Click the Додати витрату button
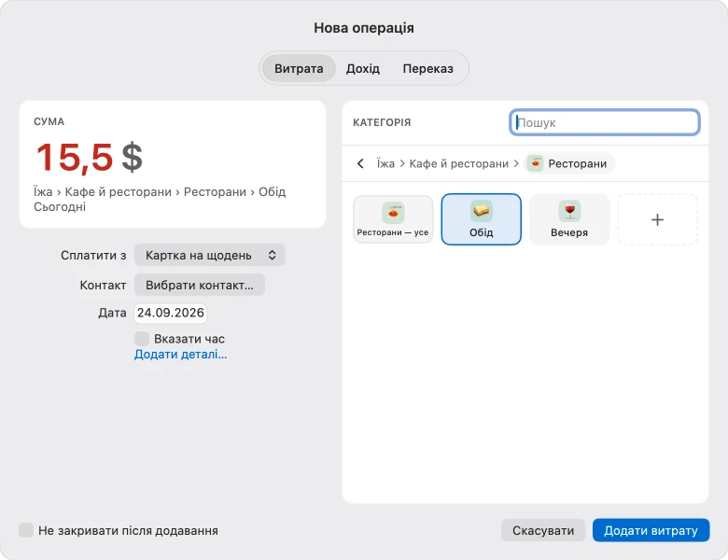The width and height of the screenshot is (728, 560). click(651, 530)
